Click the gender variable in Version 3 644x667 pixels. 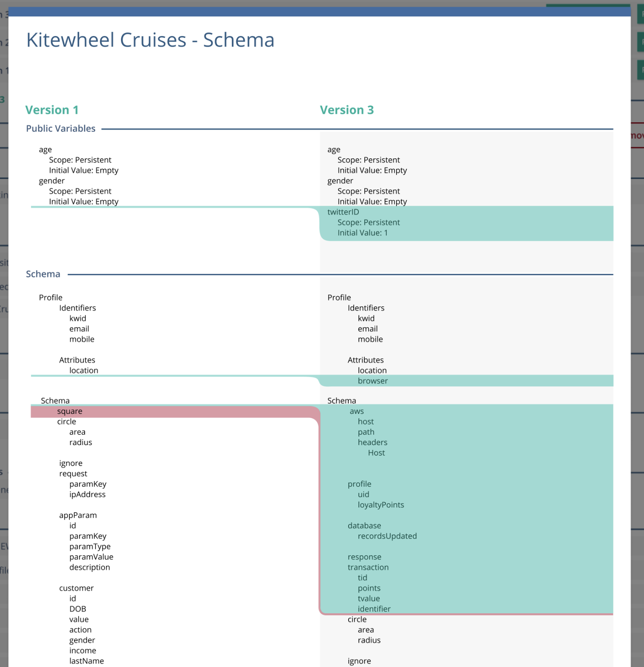click(340, 181)
